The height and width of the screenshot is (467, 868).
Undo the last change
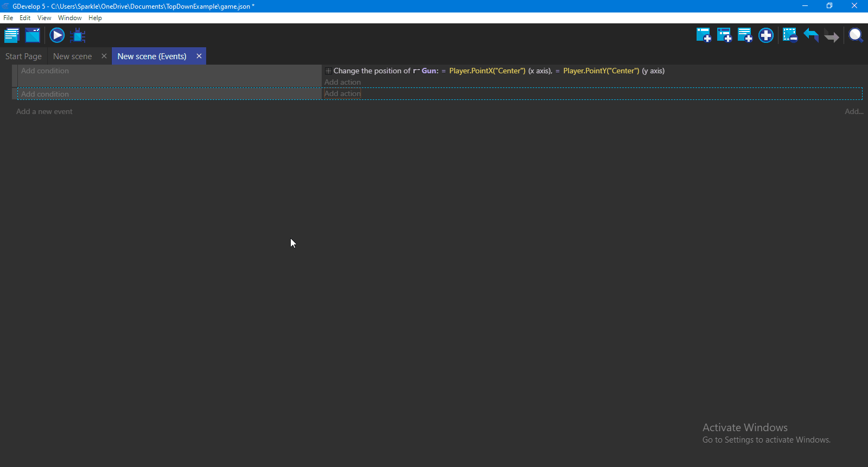(811, 36)
